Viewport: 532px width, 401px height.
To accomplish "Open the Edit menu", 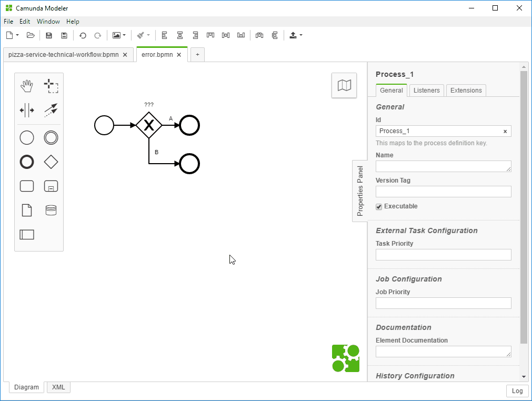I will [x=25, y=22].
